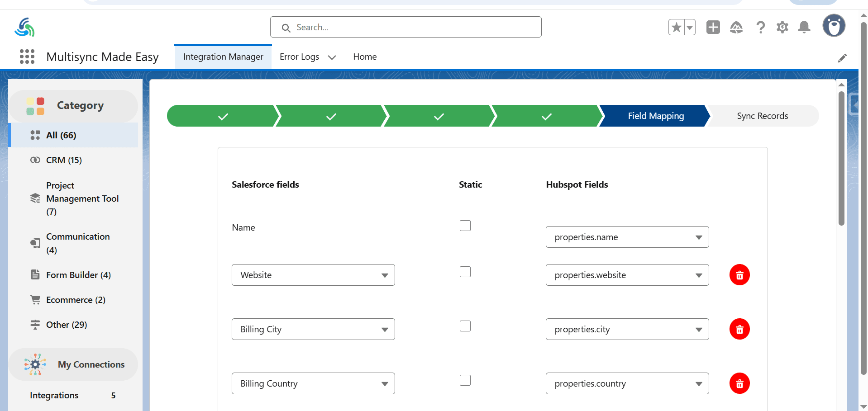Expand the Error Logs tab chevron
Screen dimensions: 868x411
click(332, 57)
